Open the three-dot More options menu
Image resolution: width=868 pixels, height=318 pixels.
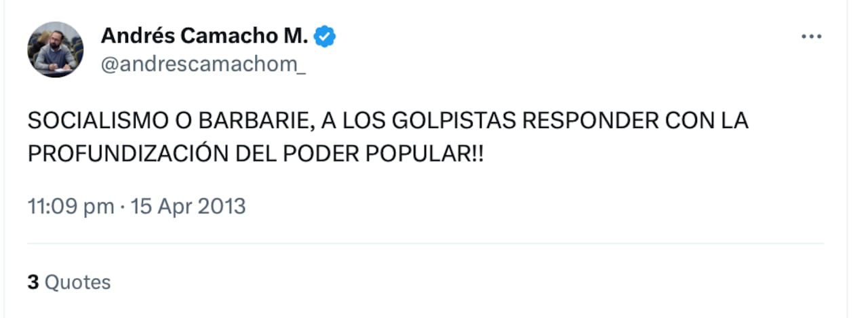pyautogui.click(x=811, y=37)
